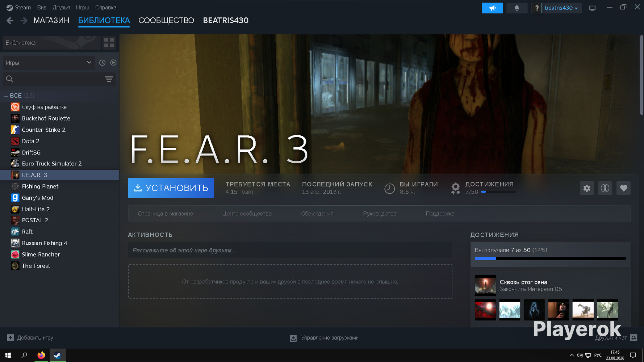Image resolution: width=644 pixels, height=362 pixels.
Task: Open the Steam menu
Action: point(19,8)
